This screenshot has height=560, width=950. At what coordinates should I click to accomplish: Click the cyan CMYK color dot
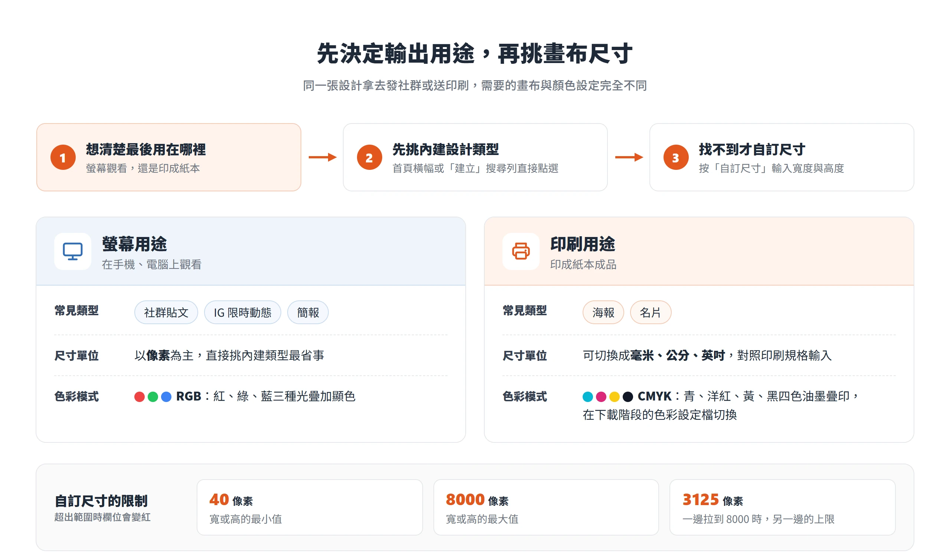587,396
